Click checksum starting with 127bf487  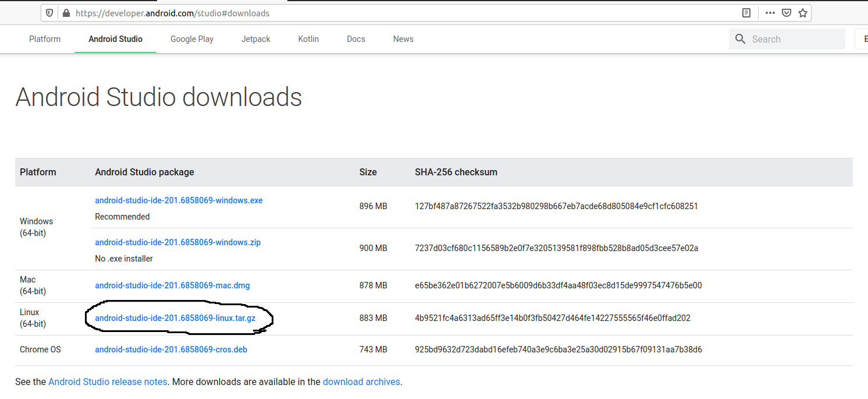[x=556, y=206]
